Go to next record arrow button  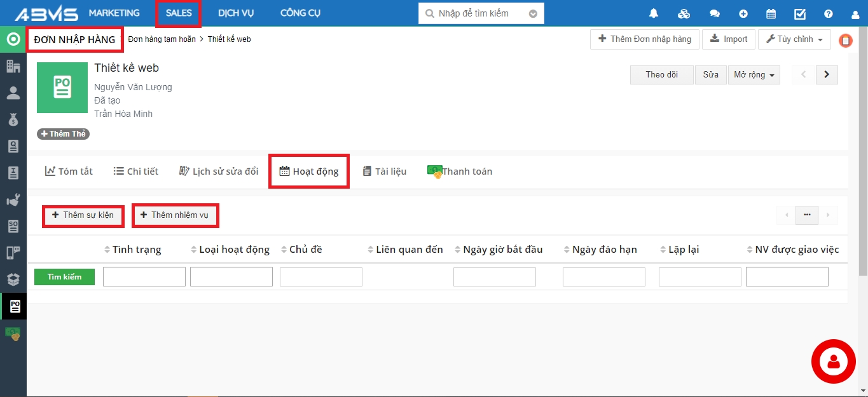(827, 75)
